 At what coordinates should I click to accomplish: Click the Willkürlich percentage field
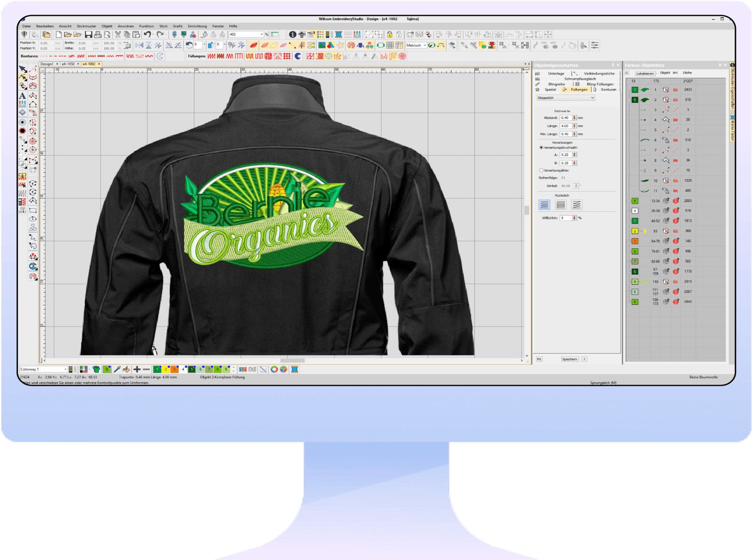(x=565, y=218)
